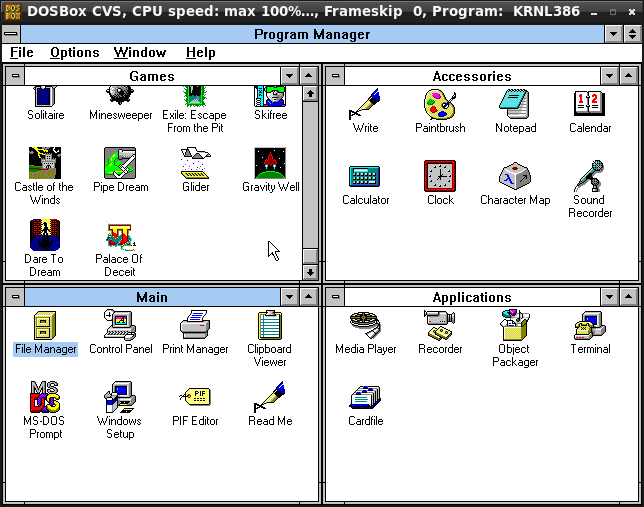644x507 pixels.
Task: Select the Character Map icon
Action: coord(515,176)
